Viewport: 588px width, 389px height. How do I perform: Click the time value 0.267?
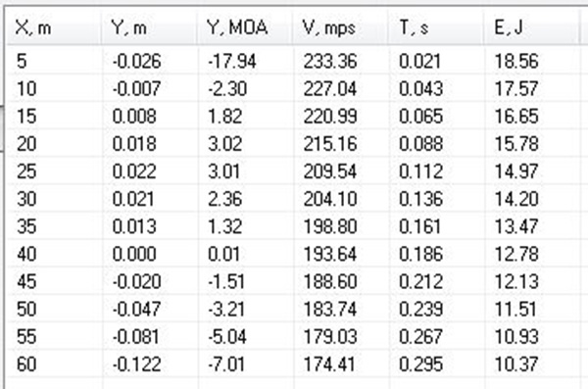point(420,336)
